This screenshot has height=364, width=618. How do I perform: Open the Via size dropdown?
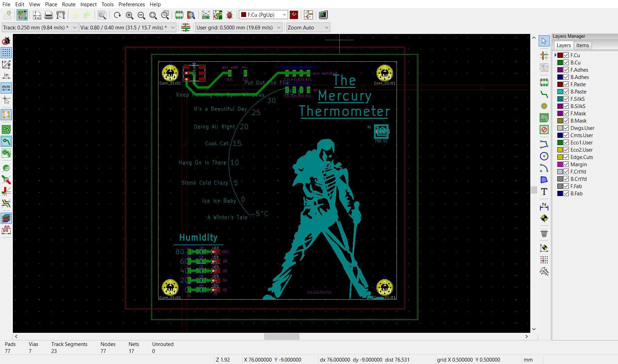point(128,27)
